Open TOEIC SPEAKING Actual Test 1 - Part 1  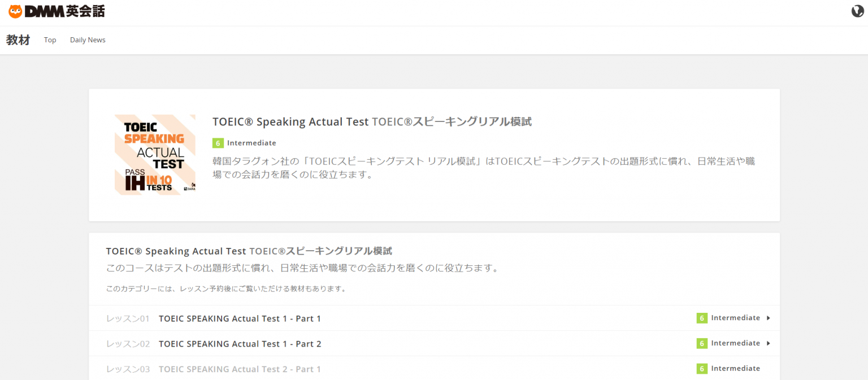[240, 318]
